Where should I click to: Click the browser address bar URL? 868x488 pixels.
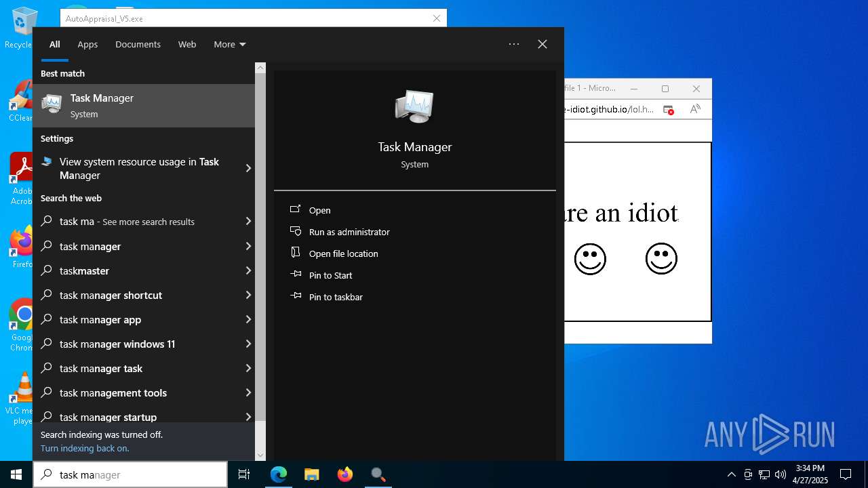pos(609,109)
